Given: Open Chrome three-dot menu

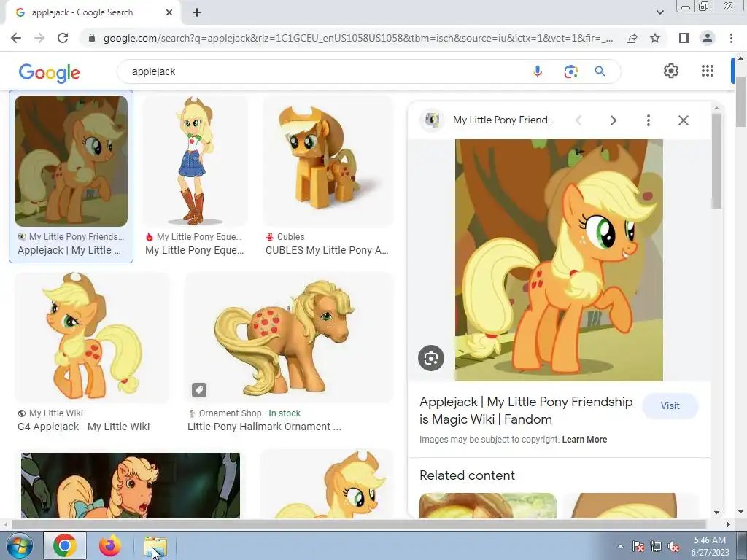Looking at the screenshot, I should point(731,38).
